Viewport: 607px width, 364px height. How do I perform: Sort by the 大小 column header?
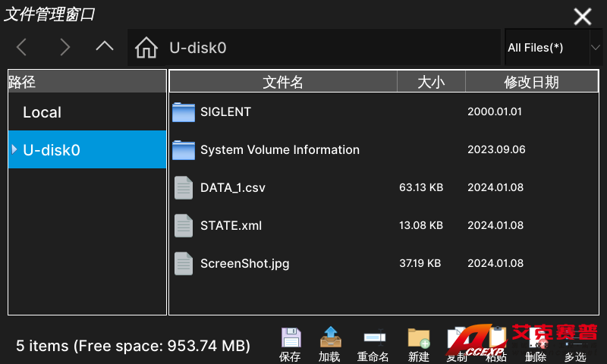(431, 82)
